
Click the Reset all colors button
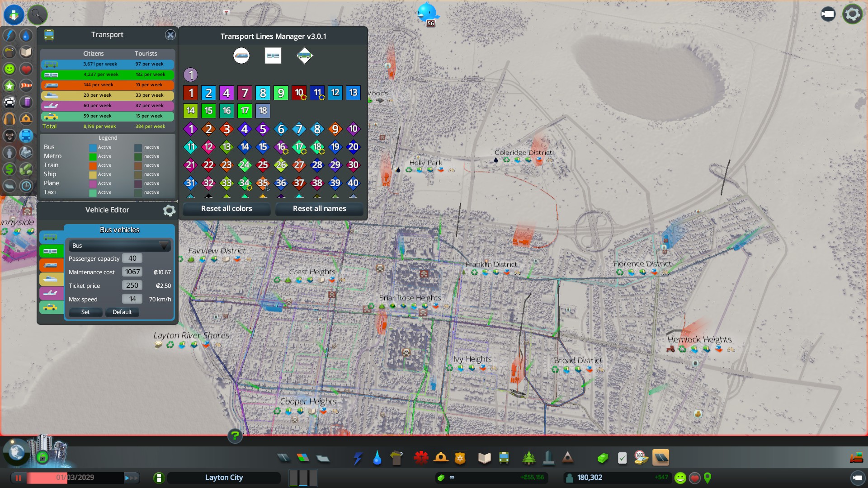(226, 209)
